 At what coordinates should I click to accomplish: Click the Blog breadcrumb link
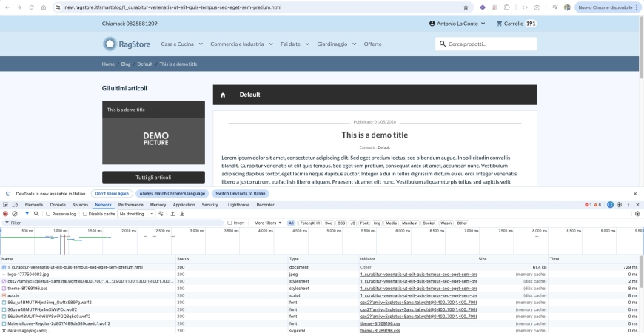126,64
